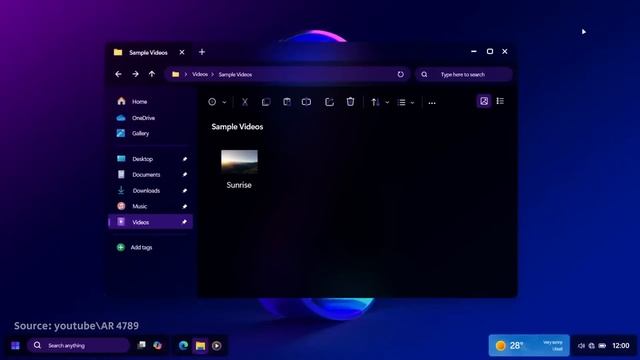Click the Rename icon in toolbar

(306, 102)
